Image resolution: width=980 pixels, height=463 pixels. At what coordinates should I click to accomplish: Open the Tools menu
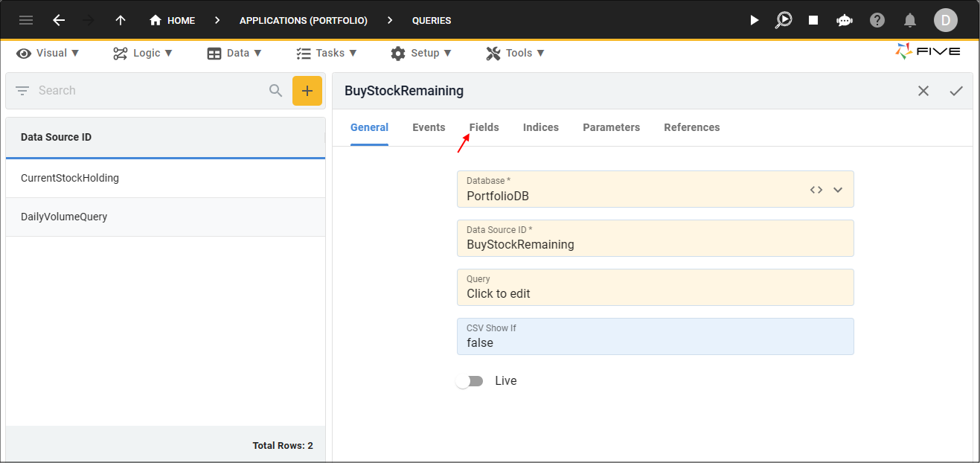[x=516, y=53]
